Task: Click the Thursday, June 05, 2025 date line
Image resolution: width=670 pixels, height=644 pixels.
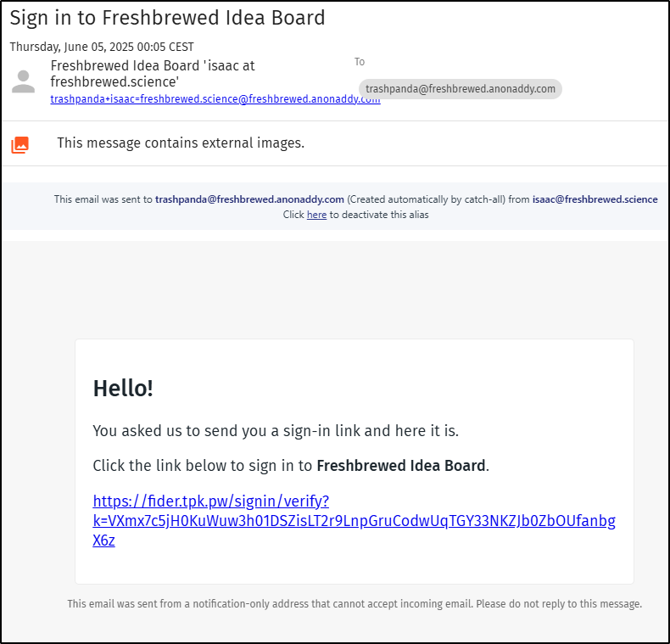Action: point(102,47)
